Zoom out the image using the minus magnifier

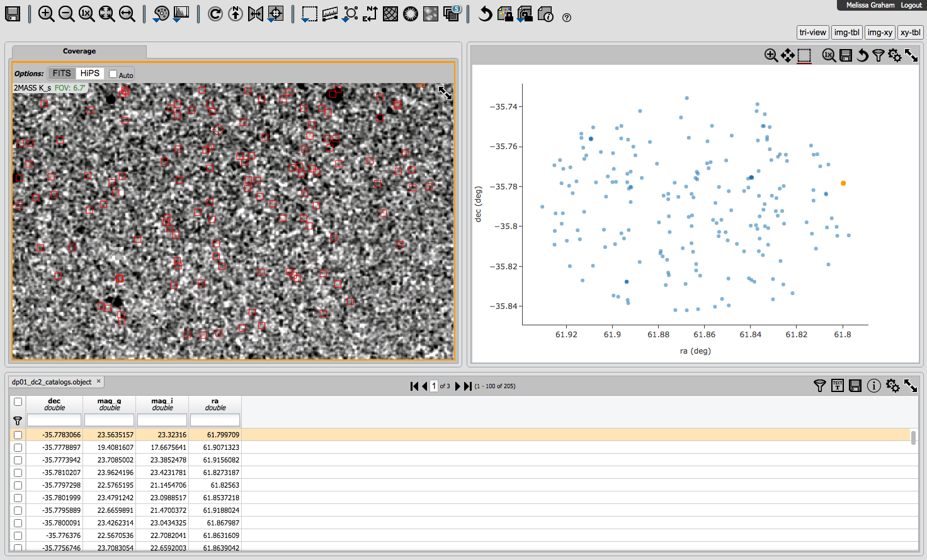tap(67, 14)
